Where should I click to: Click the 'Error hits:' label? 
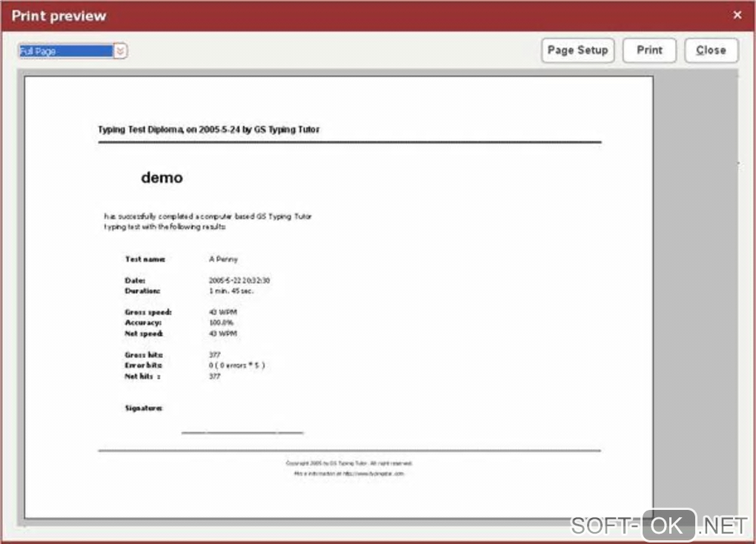click(x=144, y=365)
